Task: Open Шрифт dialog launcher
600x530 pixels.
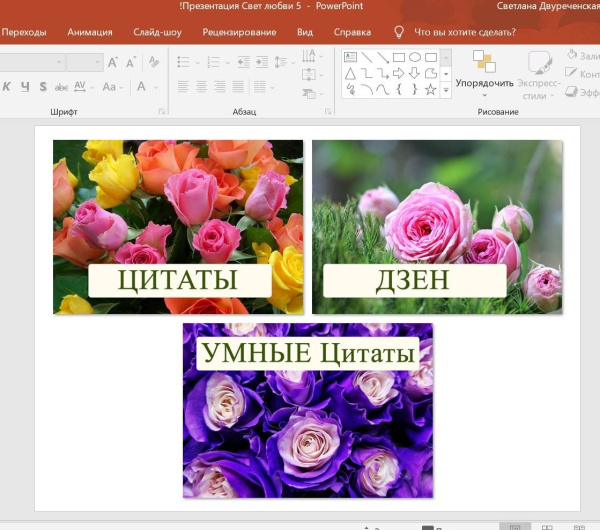Action: pos(162,111)
